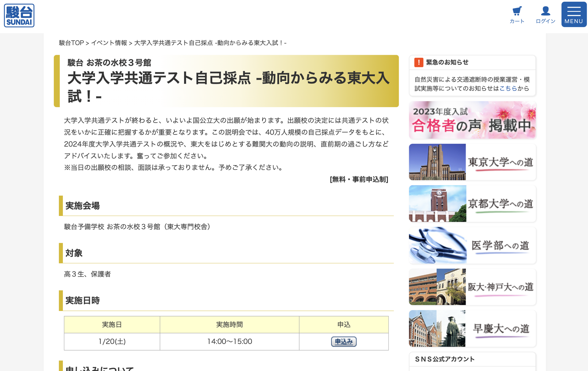
Task: Click the 14:00〜15:00 time cell
Action: (x=229, y=341)
